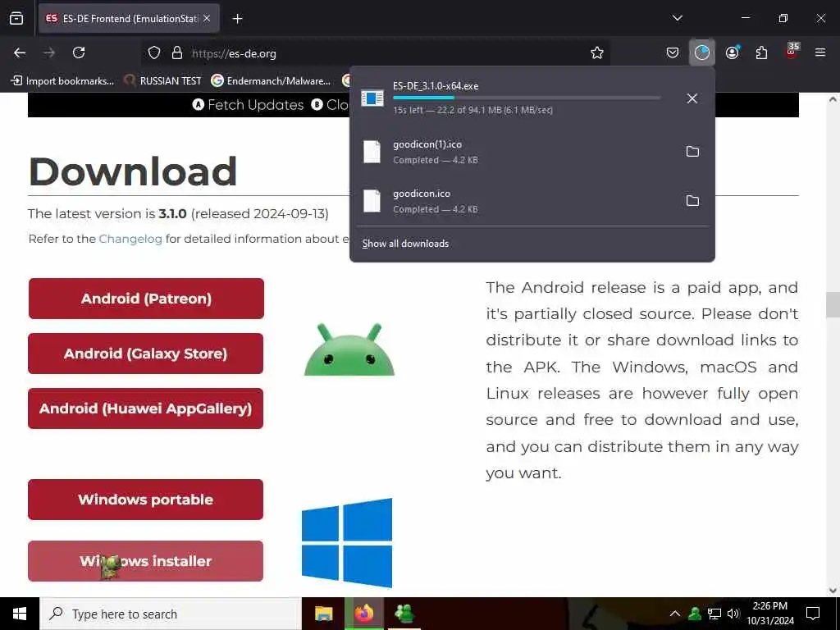Click scrollbar down arrow
840x630 pixels.
point(833,591)
